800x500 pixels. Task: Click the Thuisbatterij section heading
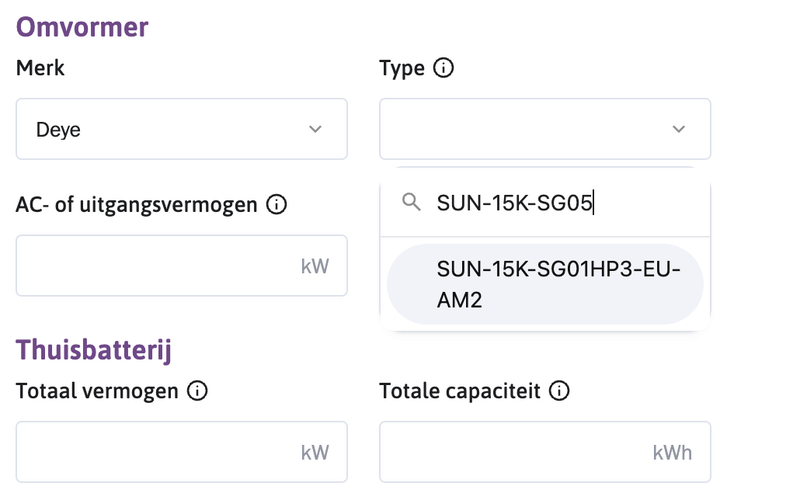point(93,351)
